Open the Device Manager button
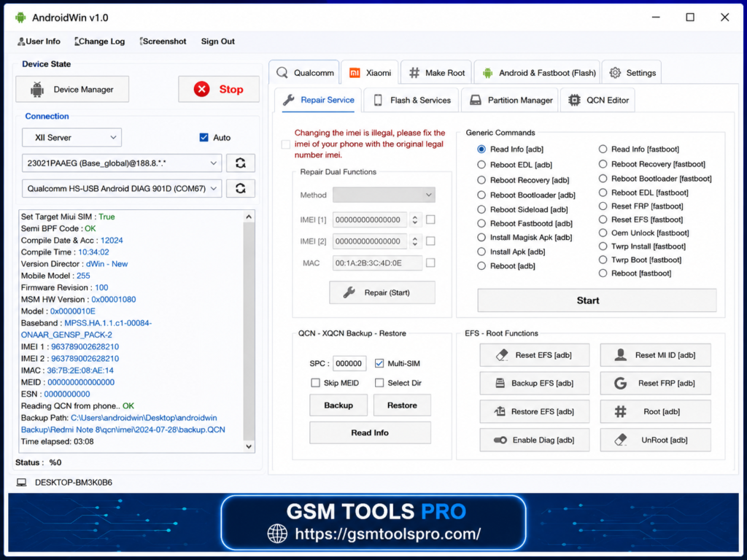 coord(72,89)
